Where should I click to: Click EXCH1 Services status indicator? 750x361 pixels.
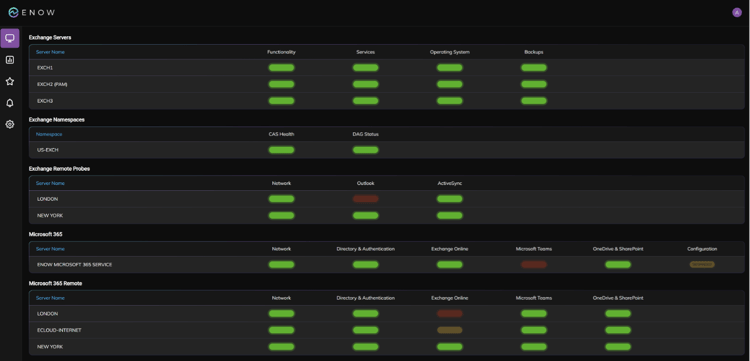click(x=365, y=68)
